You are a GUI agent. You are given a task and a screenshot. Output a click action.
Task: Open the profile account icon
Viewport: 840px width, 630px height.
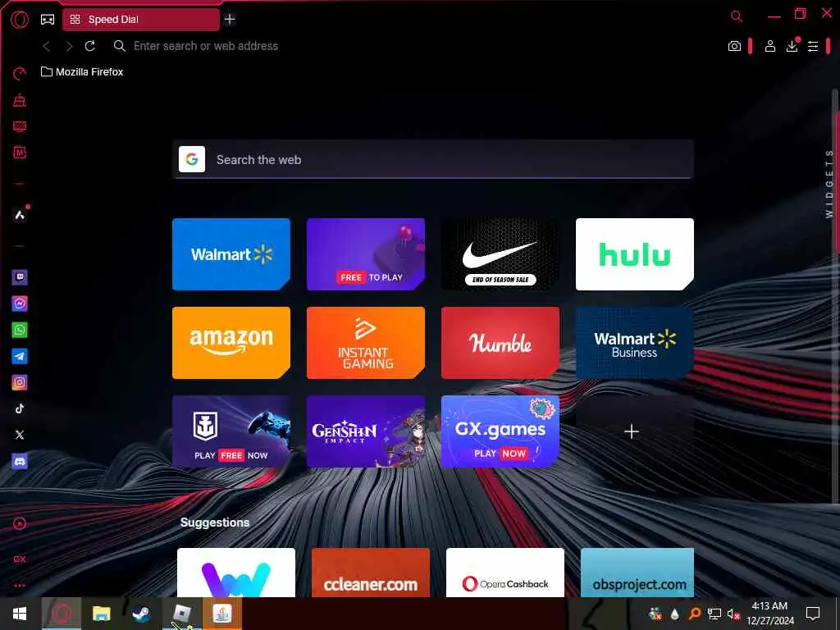click(769, 46)
